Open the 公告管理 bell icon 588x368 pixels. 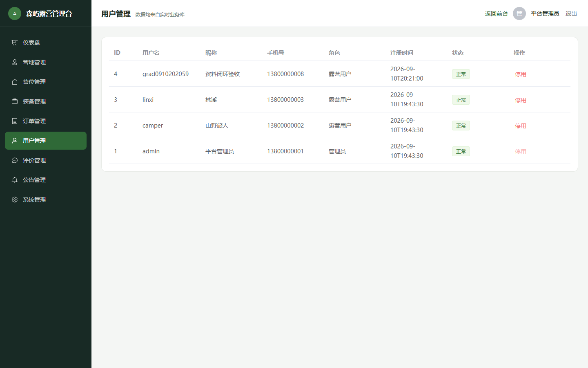point(15,180)
